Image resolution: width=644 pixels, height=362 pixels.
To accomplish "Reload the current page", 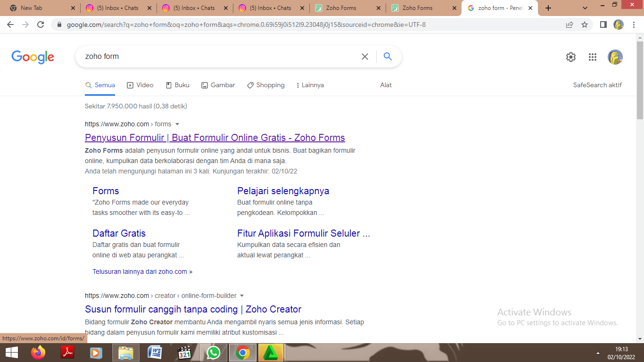I will [41, 25].
